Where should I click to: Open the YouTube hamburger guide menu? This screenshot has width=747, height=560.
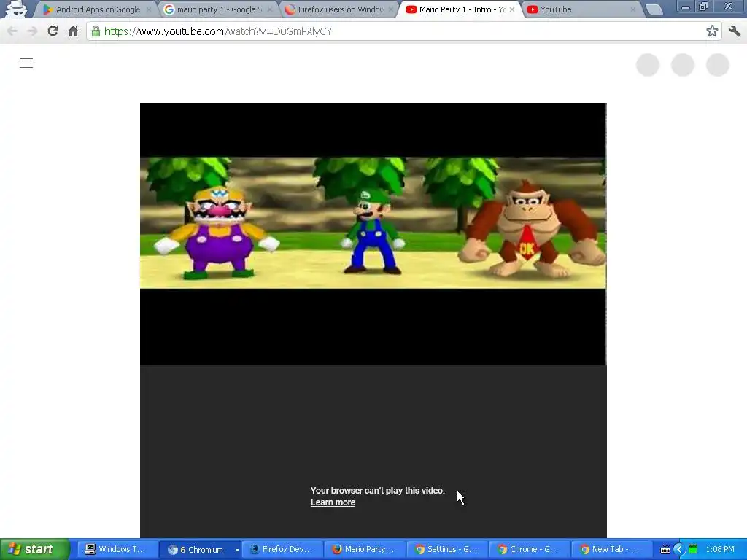click(x=26, y=63)
